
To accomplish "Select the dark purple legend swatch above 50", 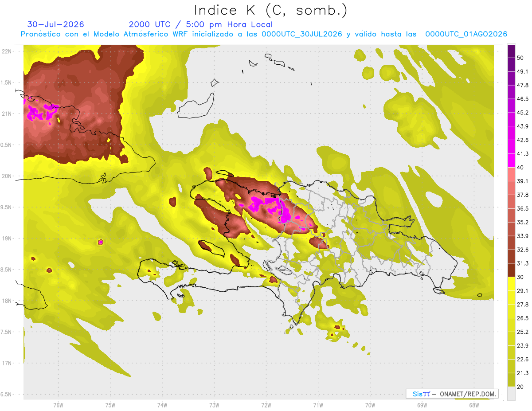I will 511,51.
